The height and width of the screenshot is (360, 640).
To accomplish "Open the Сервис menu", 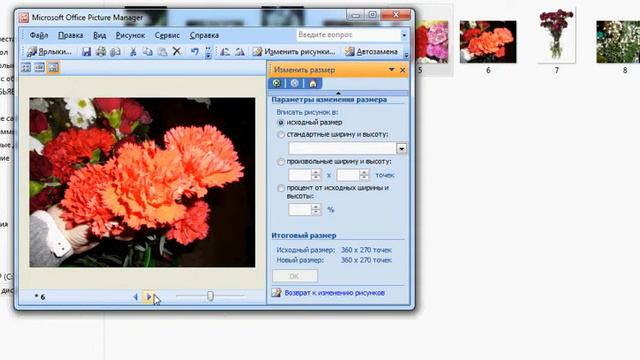I will (167, 36).
